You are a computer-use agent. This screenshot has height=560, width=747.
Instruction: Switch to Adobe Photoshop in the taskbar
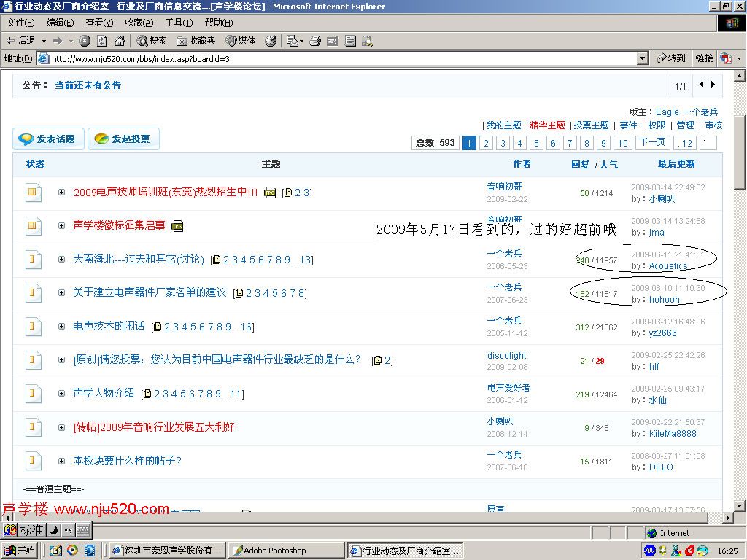coord(285,551)
